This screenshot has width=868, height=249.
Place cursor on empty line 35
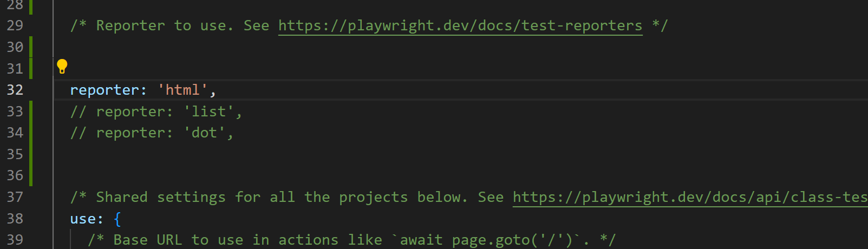click(217, 154)
